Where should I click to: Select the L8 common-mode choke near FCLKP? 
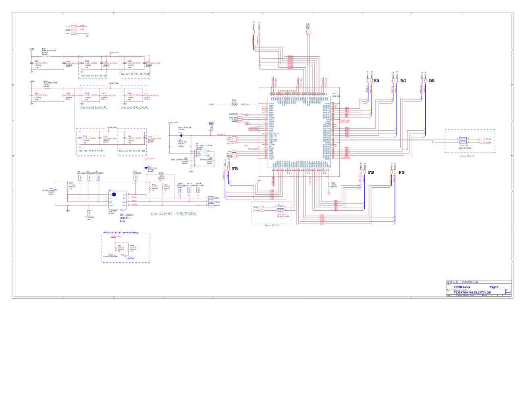coord(281,209)
